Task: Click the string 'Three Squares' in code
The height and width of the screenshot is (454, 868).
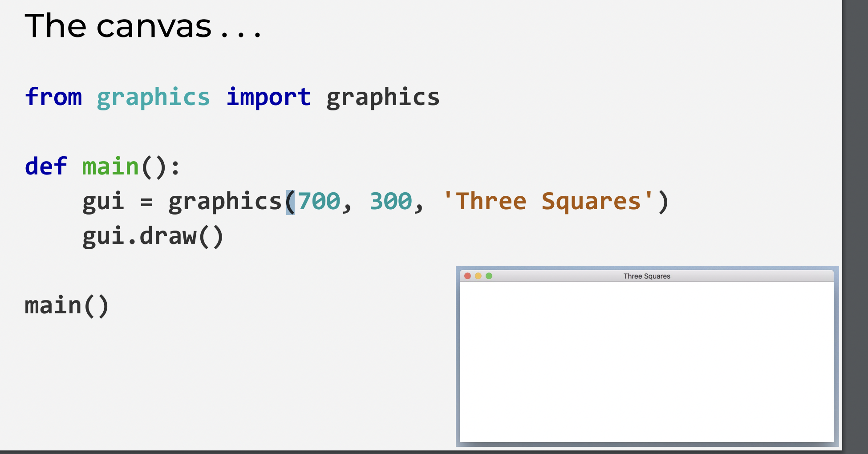Action: [x=548, y=201]
